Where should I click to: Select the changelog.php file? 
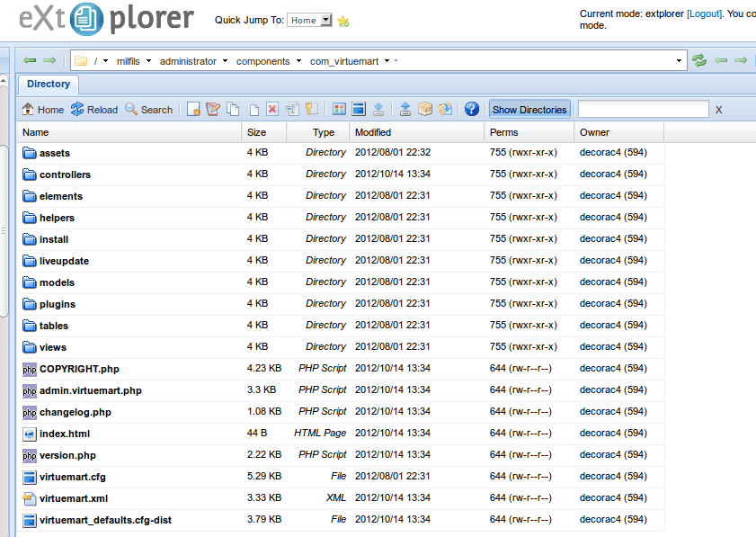[341, 412]
